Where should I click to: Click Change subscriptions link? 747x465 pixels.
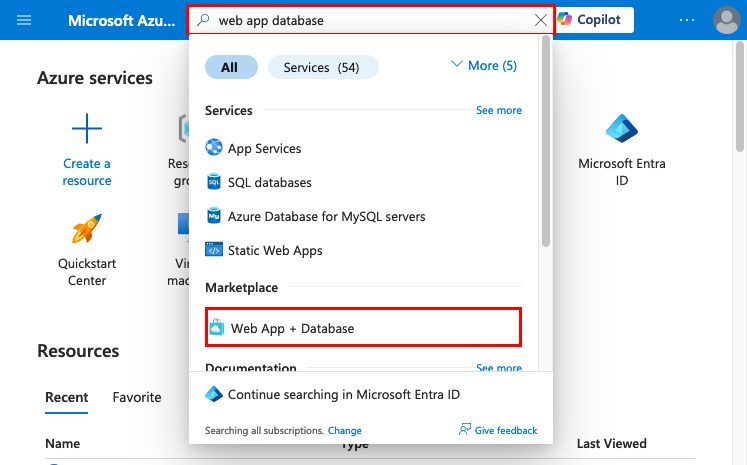pyautogui.click(x=344, y=430)
